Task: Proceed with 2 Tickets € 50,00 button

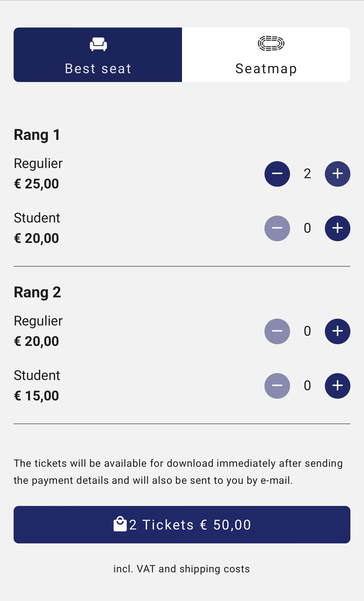Action: coord(182,524)
